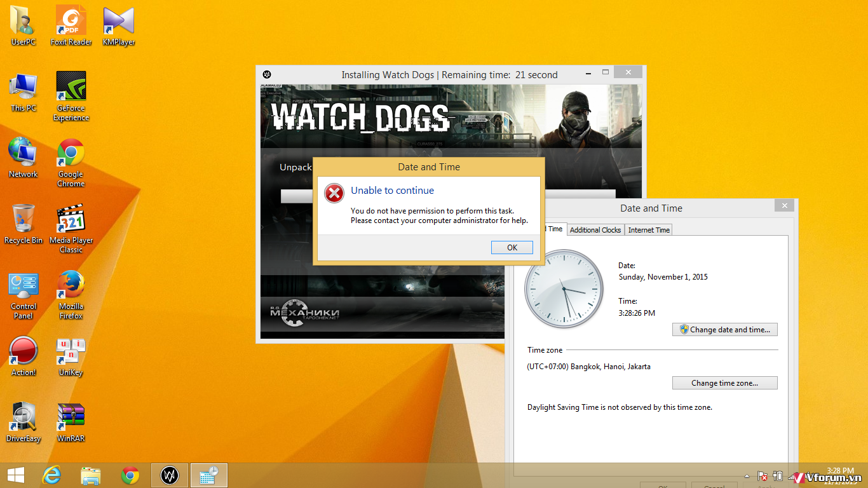Click the R.G. Mechanics logo in installer

[305, 312]
